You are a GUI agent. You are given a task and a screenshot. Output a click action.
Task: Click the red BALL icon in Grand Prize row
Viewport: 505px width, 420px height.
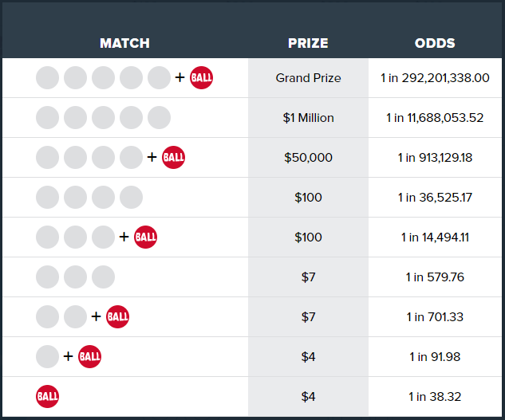click(201, 77)
